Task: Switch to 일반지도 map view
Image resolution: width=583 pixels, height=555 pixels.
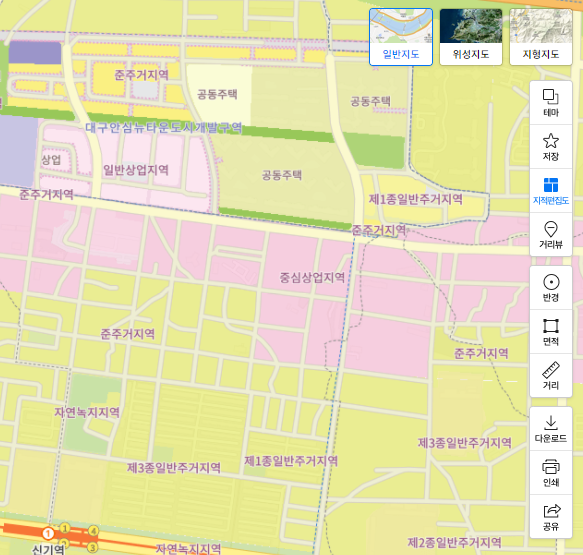Action: point(401,37)
